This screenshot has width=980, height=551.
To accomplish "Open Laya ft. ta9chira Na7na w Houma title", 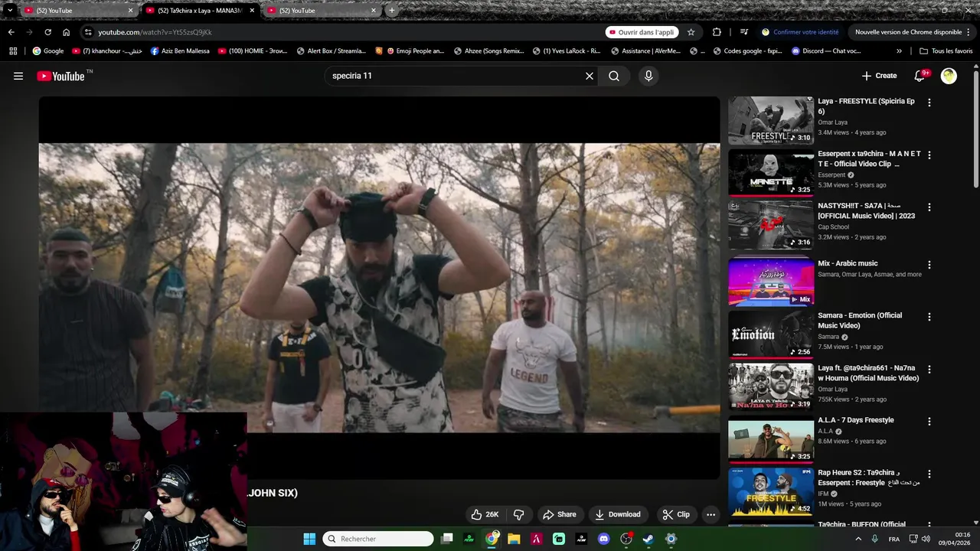I will (x=868, y=373).
